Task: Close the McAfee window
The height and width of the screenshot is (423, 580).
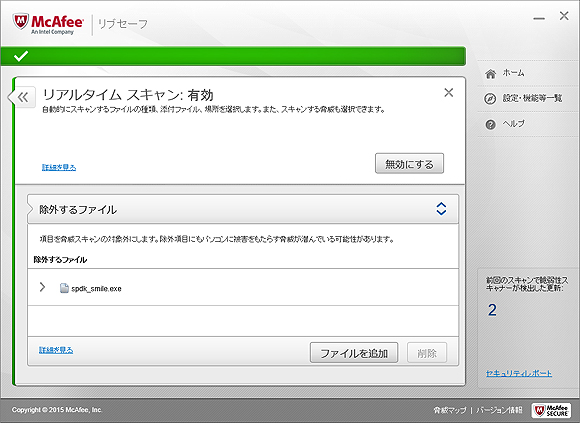Action: [x=564, y=16]
